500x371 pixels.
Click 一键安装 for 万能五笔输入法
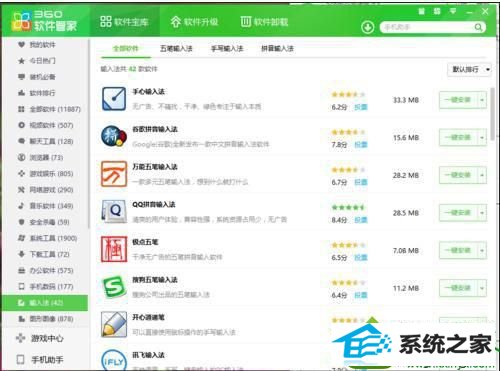click(x=459, y=175)
